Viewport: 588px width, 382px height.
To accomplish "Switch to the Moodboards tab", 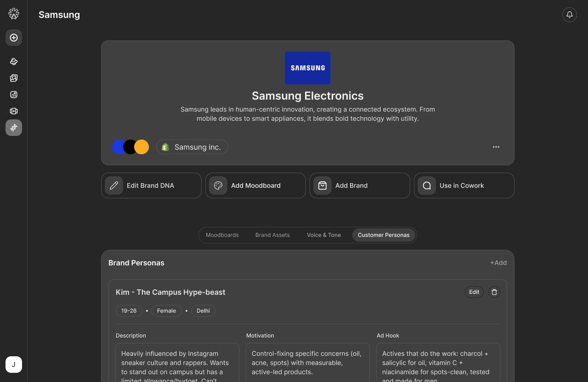I will point(222,235).
